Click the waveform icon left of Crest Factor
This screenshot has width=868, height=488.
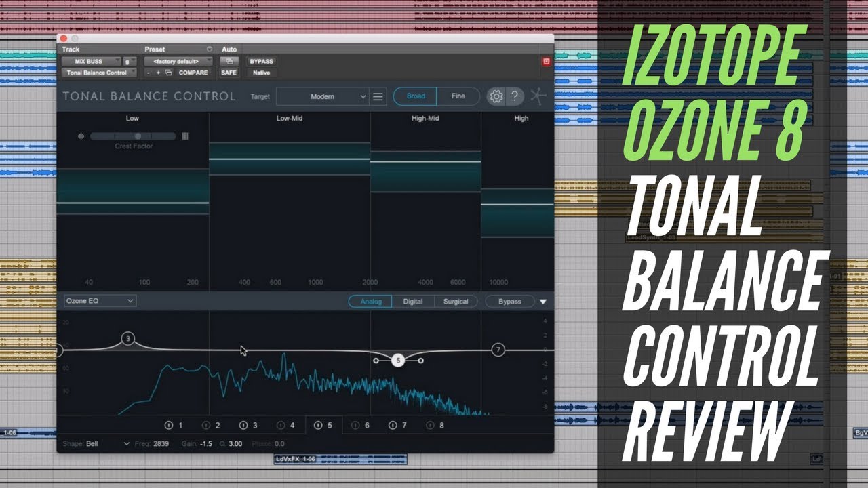pyautogui.click(x=81, y=136)
